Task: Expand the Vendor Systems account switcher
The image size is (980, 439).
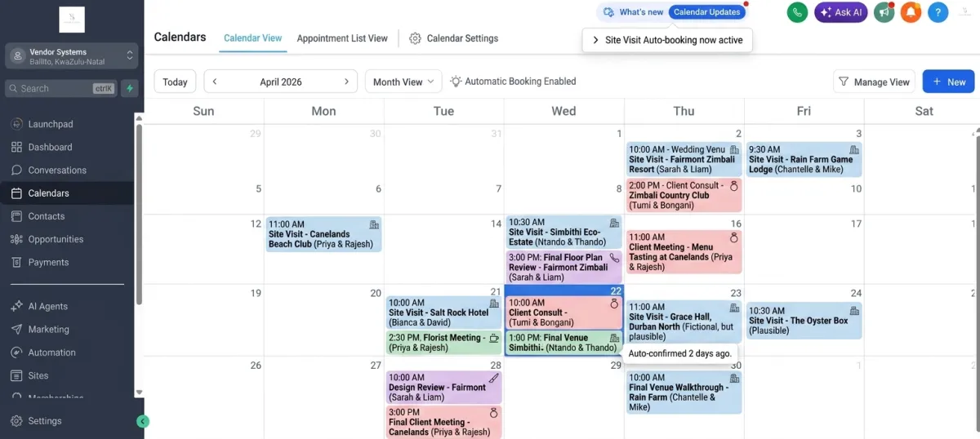Action: click(72, 55)
